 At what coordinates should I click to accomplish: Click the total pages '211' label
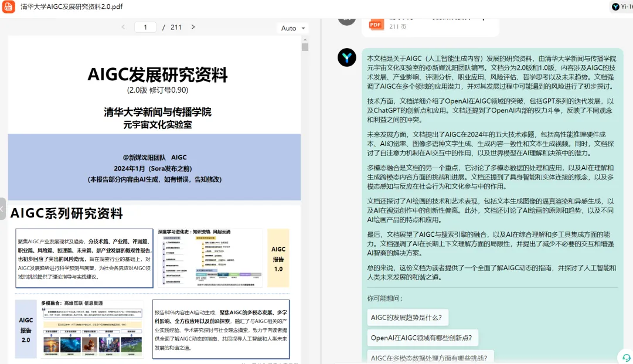click(176, 27)
